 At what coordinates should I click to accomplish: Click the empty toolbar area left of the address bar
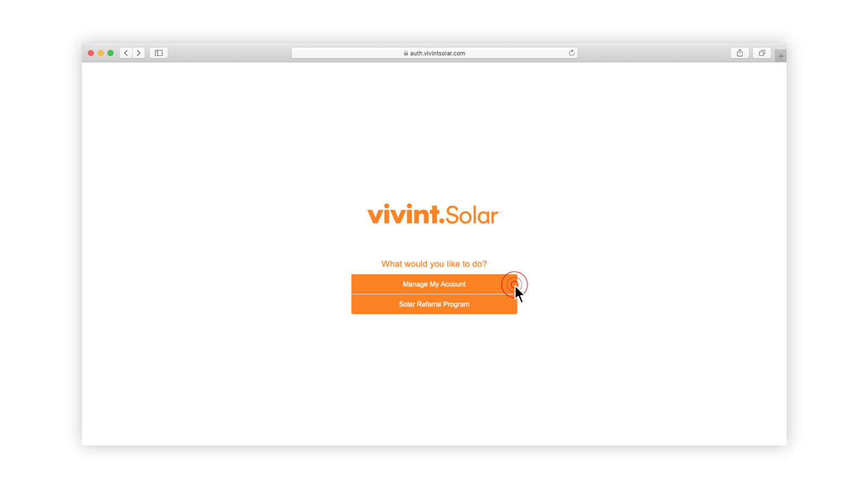pyautogui.click(x=229, y=53)
